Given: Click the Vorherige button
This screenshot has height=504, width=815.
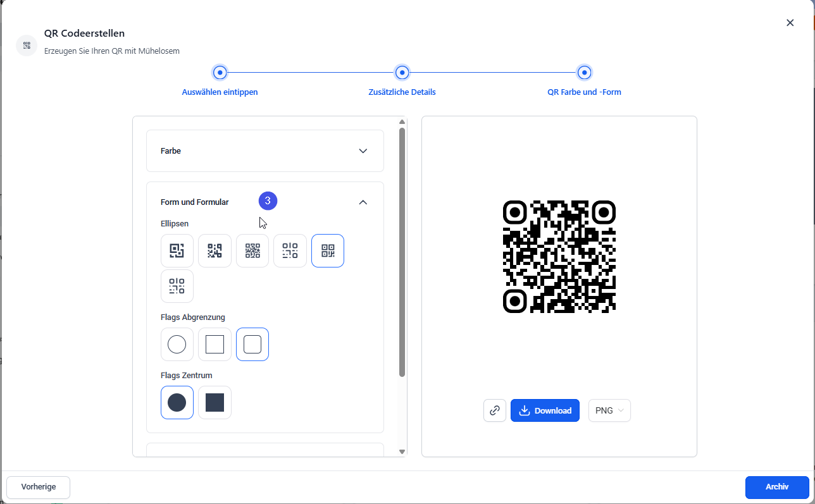Looking at the screenshot, I should click(x=39, y=487).
